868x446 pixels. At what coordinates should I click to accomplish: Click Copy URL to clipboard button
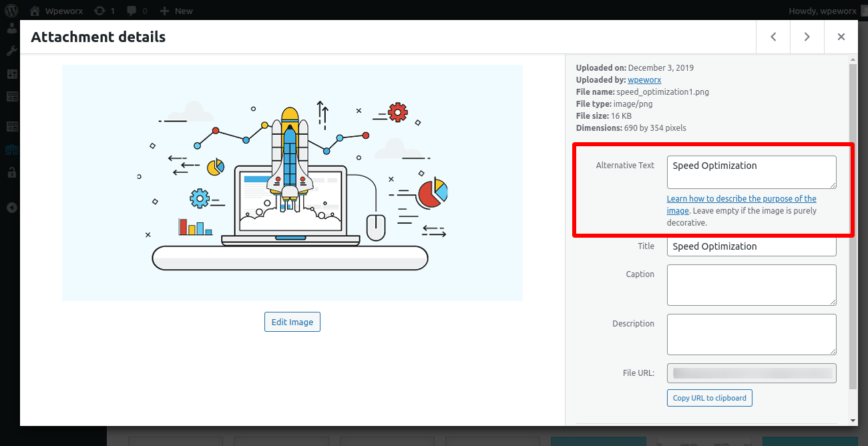[710, 398]
